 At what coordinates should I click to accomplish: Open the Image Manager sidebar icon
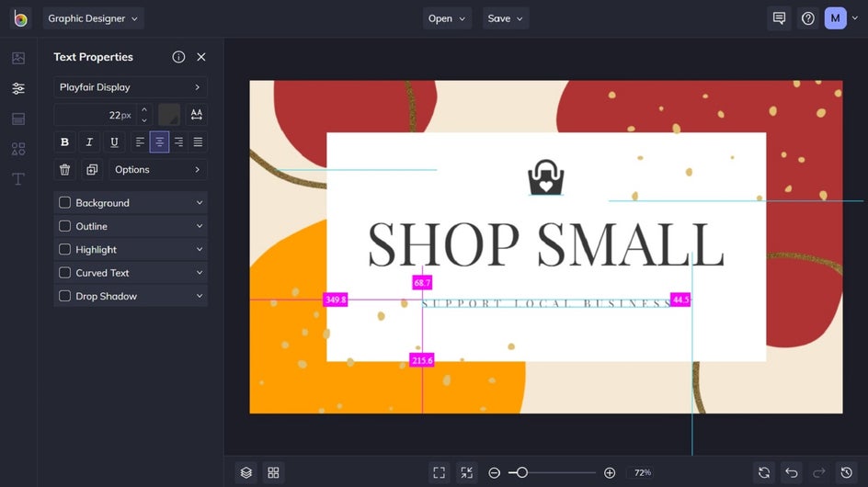pyautogui.click(x=18, y=58)
